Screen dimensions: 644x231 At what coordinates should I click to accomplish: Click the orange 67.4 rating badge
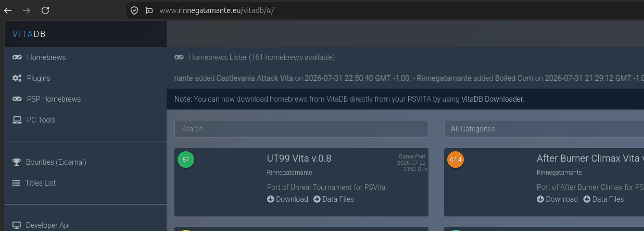click(x=456, y=160)
